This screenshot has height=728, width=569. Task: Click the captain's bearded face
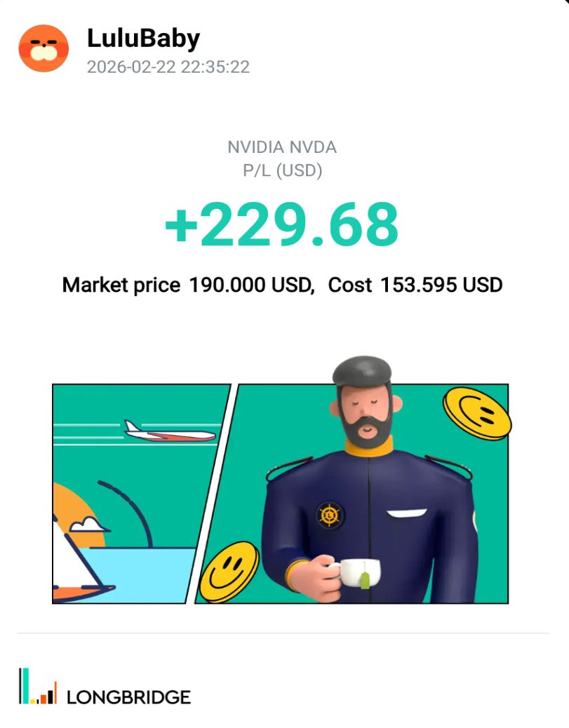click(365, 414)
